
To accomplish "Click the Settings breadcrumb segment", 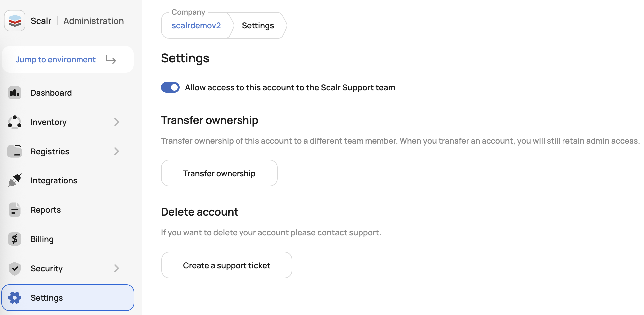I will [x=258, y=26].
